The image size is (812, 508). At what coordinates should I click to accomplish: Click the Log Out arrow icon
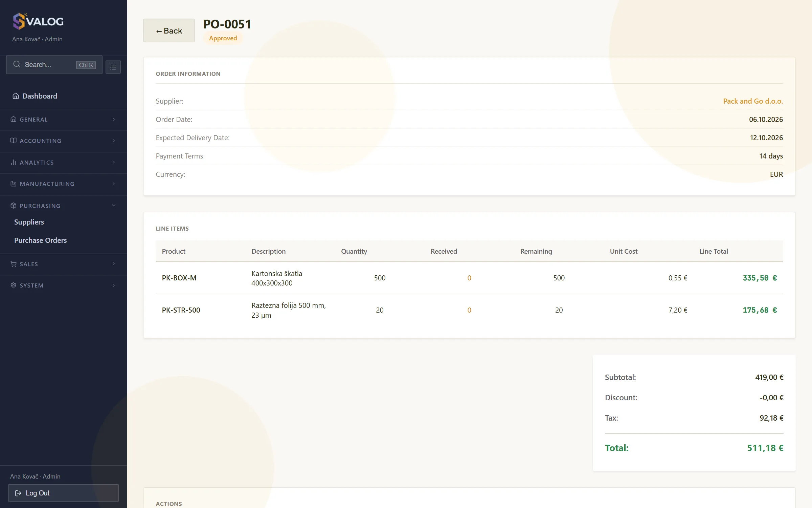(x=18, y=493)
